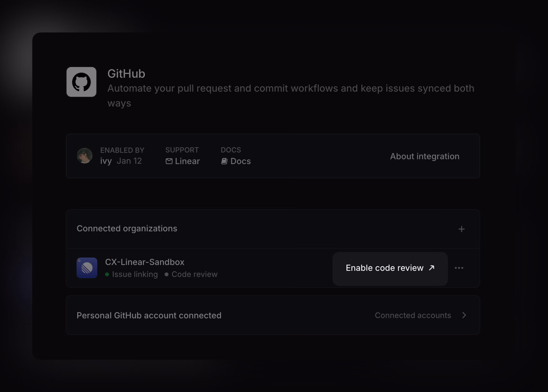Open About integration
Screen dimensions: 548x392
tap(424, 156)
